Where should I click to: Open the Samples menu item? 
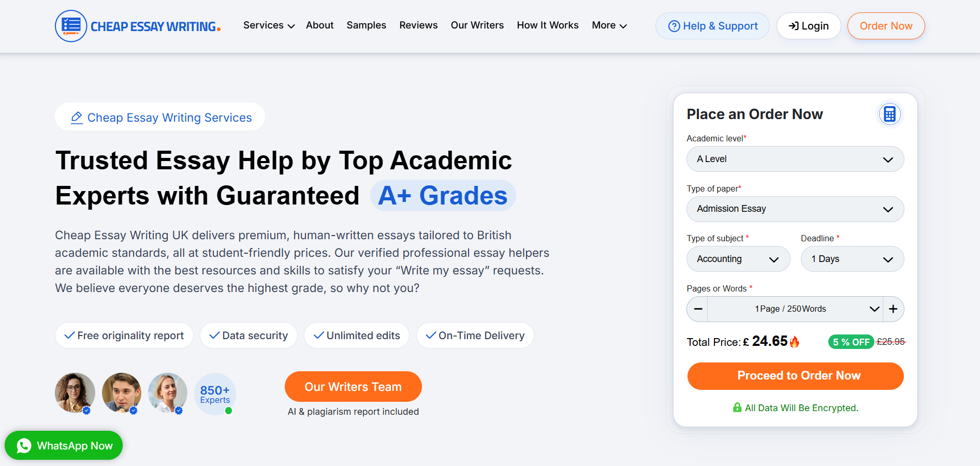pos(366,25)
